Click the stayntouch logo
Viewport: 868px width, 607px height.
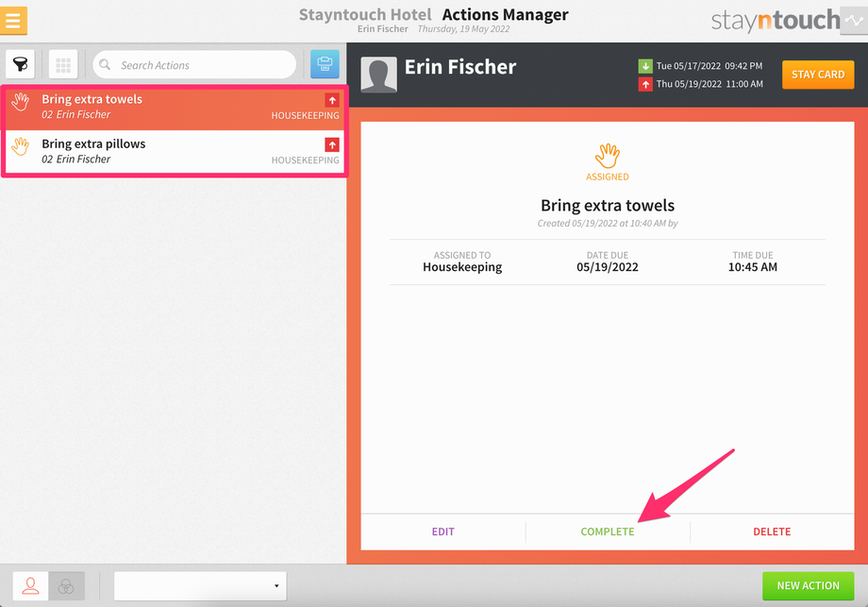(x=775, y=21)
